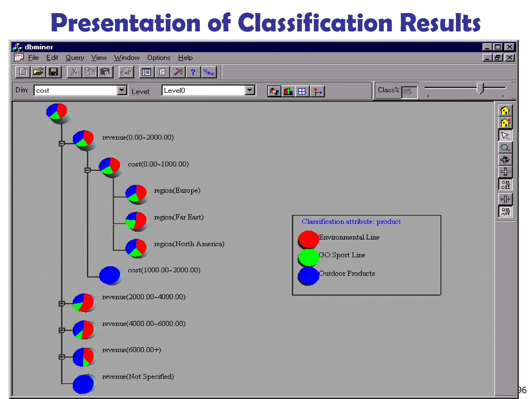This screenshot has height=399, width=532.
Task: Click the blue View toolbar button
Action: 209,72
